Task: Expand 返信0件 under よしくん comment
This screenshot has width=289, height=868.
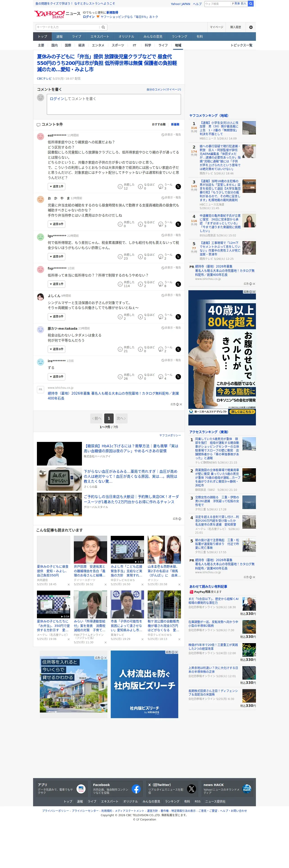Action: click(x=56, y=317)
